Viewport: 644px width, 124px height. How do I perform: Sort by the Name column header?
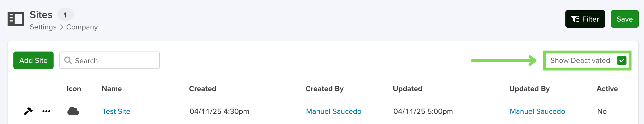click(112, 89)
